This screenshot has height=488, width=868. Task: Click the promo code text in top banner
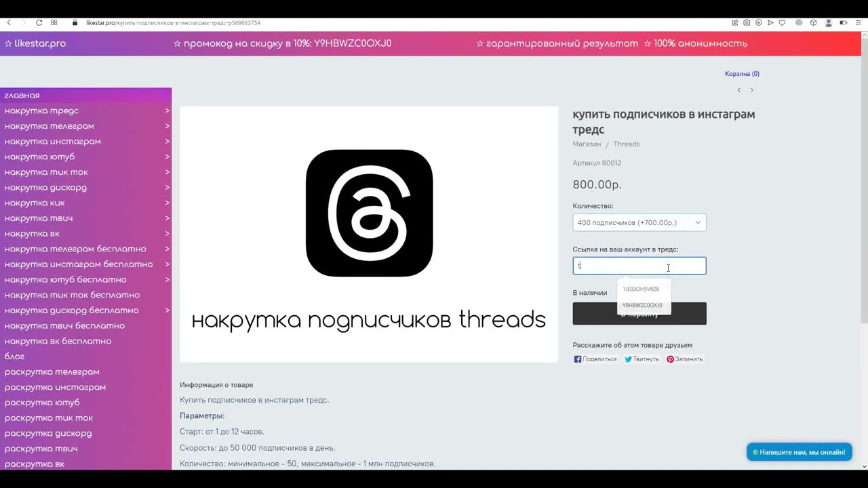(x=282, y=43)
